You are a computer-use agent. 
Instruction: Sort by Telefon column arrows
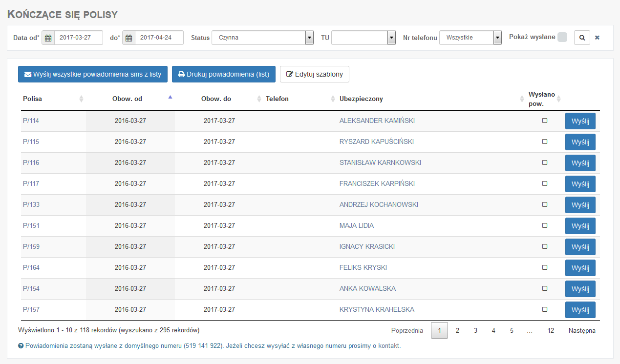coord(333,99)
